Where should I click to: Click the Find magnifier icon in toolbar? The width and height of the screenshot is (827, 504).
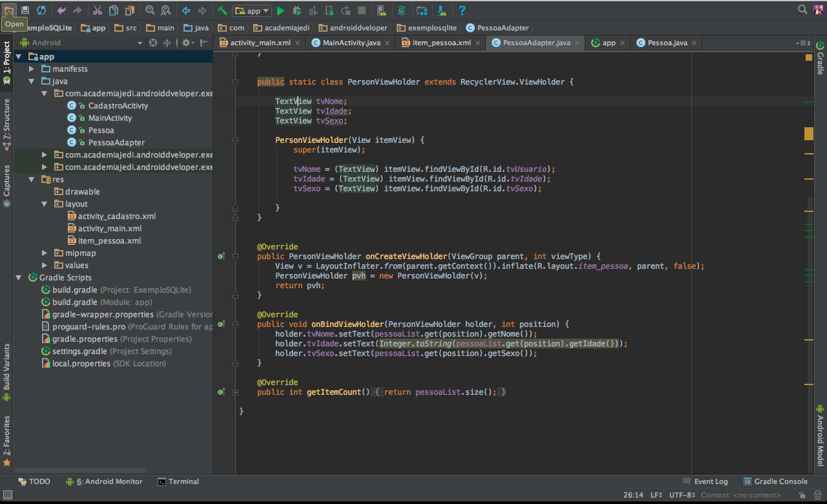150,10
